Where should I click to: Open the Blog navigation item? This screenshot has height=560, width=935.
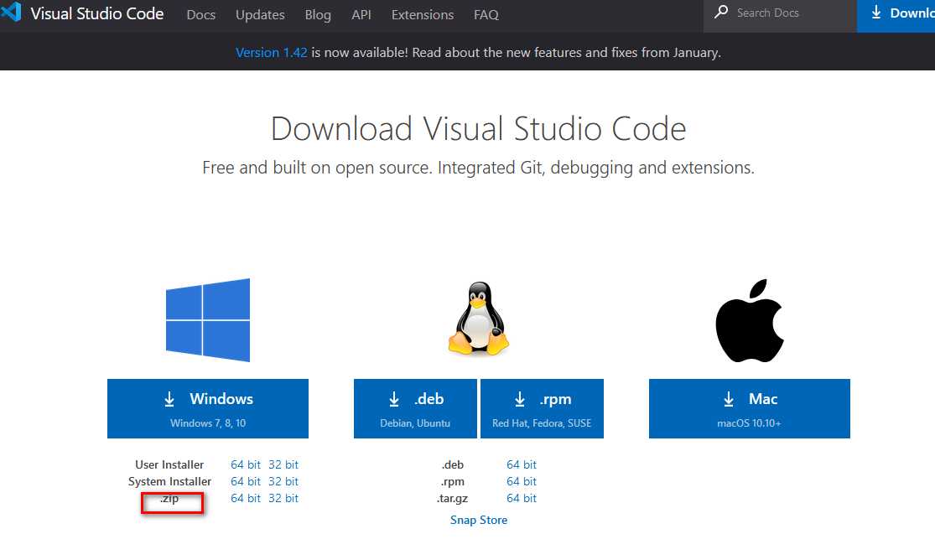[x=318, y=15]
